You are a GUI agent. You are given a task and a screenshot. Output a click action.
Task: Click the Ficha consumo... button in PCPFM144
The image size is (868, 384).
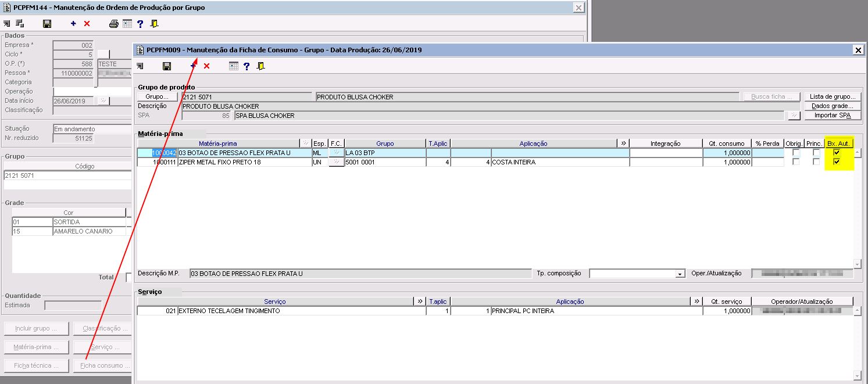coord(102,366)
